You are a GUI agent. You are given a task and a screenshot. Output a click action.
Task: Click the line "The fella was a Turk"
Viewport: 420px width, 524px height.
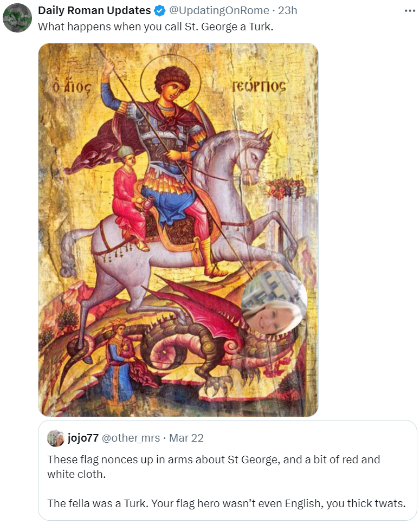227,503
